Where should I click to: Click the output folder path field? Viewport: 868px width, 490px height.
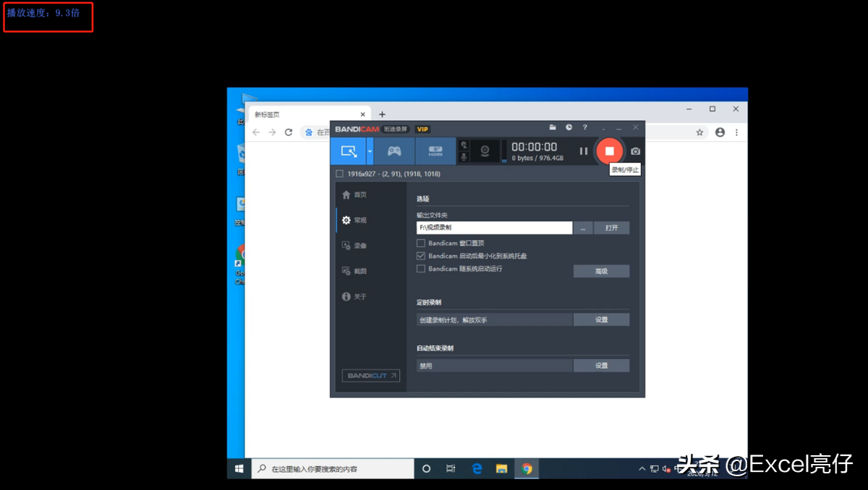495,227
